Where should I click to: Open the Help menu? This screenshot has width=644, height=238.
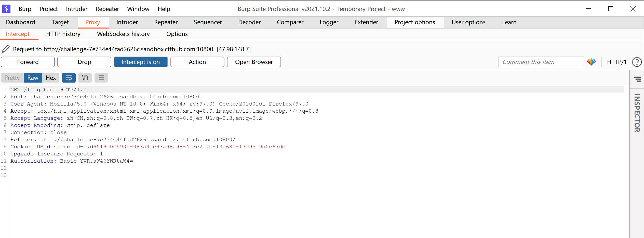[164, 9]
